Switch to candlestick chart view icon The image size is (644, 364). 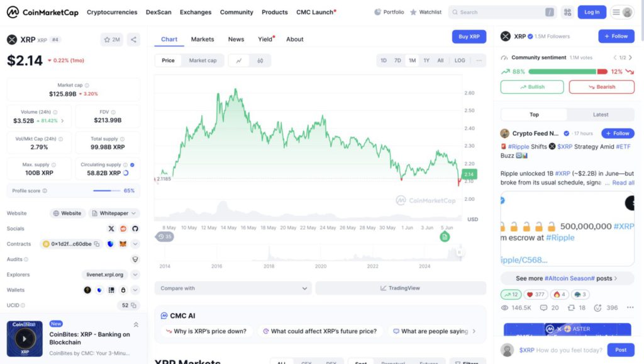[260, 60]
